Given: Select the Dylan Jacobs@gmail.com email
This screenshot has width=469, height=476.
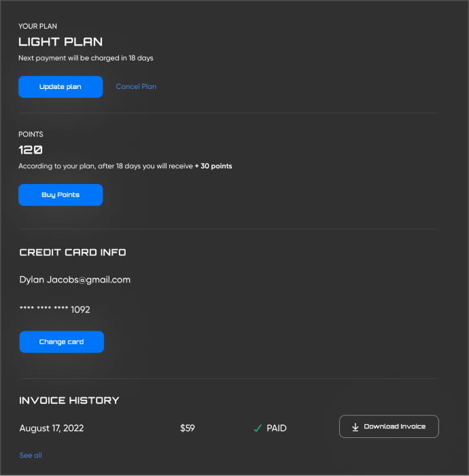Looking at the screenshot, I should coord(75,280).
